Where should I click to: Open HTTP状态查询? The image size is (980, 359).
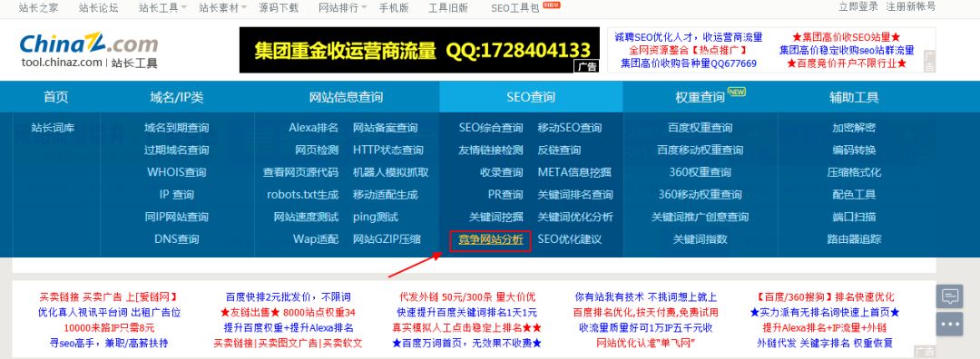[x=388, y=150]
